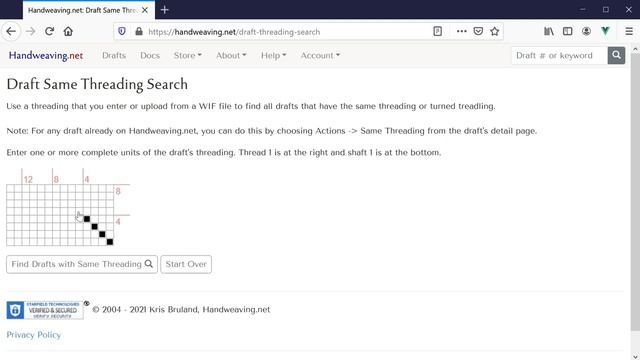Toggle filled cell on shaft 1 thread 1
This screenshot has width=640, height=360.
(x=110, y=242)
